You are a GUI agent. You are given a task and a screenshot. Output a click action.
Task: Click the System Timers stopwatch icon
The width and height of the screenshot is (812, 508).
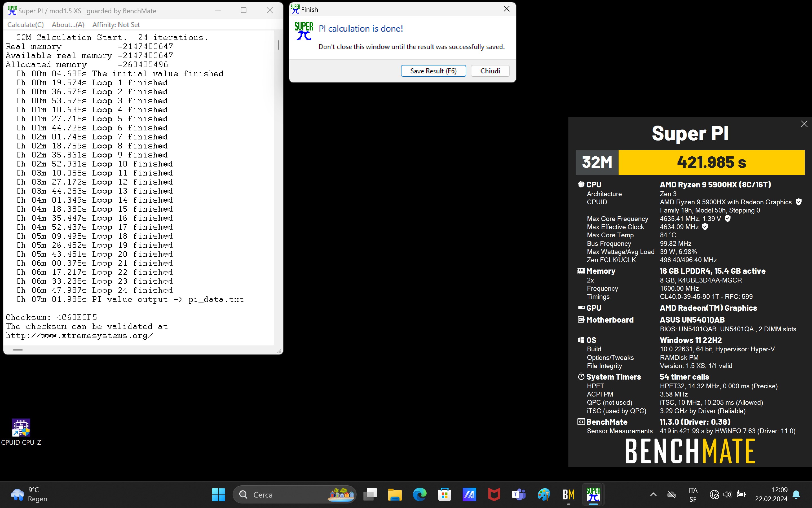pyautogui.click(x=581, y=376)
